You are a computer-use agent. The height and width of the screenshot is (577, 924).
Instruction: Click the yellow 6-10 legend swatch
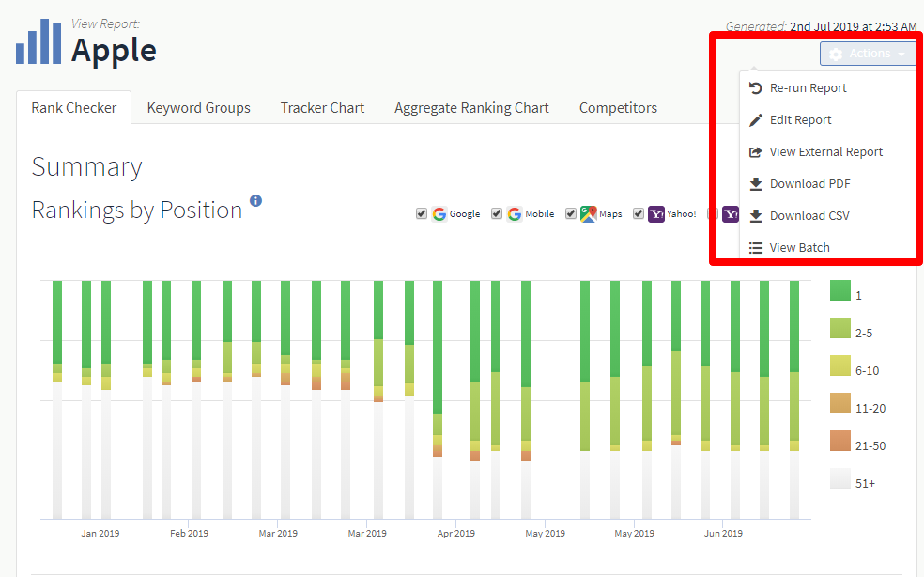[840, 366]
